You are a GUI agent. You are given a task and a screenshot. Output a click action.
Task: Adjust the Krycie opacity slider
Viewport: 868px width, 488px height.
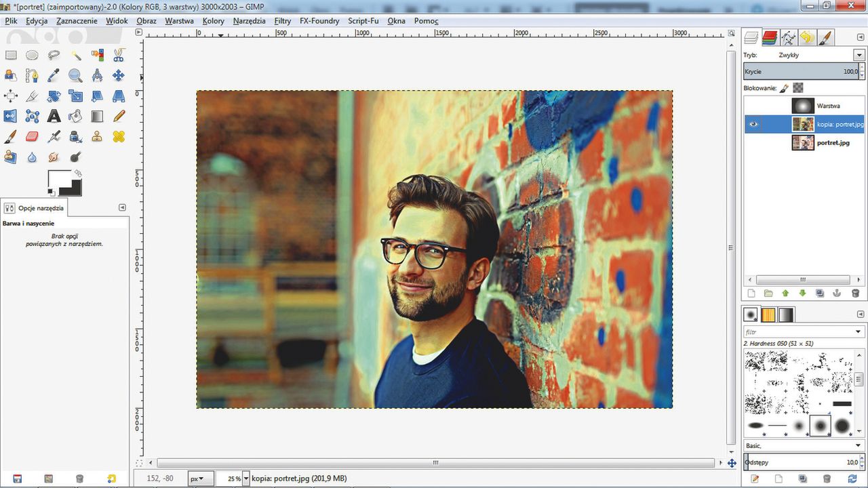[801, 71]
